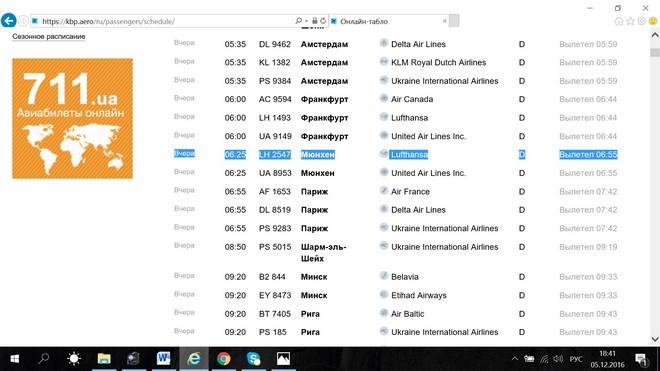The image size is (660, 371).
Task: Open favorites with the star icon
Action: tap(630, 21)
